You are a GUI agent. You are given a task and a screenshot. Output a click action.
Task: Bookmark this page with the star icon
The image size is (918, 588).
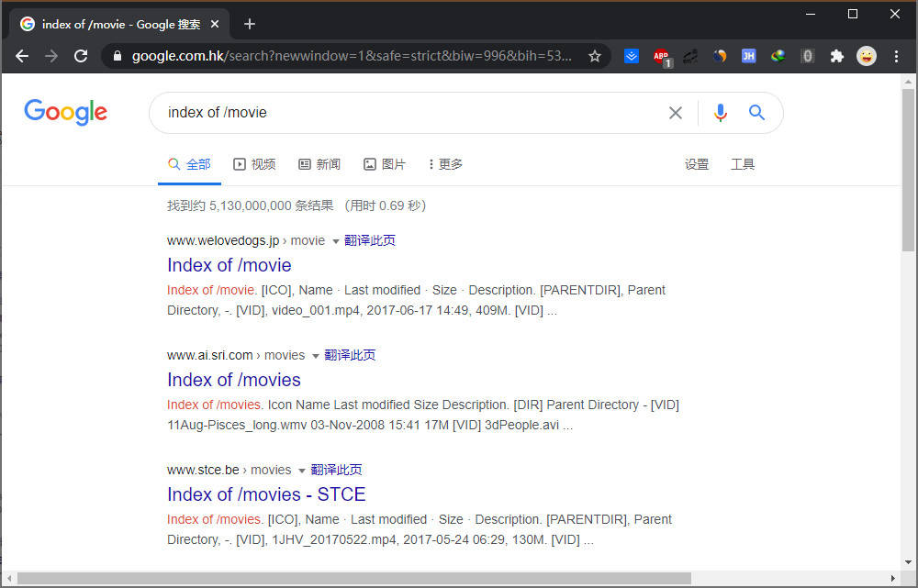(x=594, y=56)
